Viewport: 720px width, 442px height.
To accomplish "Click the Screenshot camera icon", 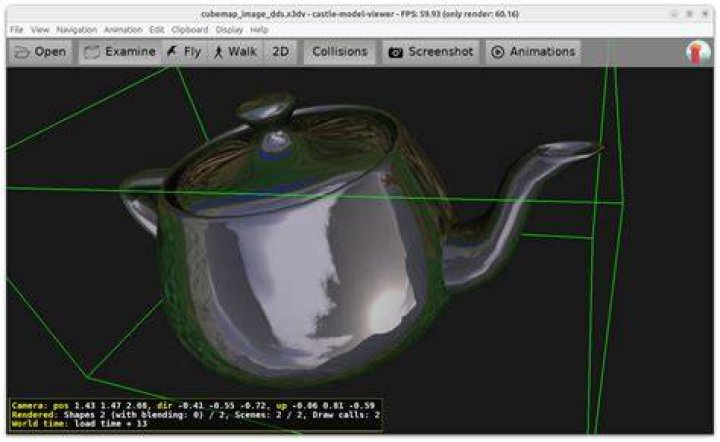I will point(395,52).
